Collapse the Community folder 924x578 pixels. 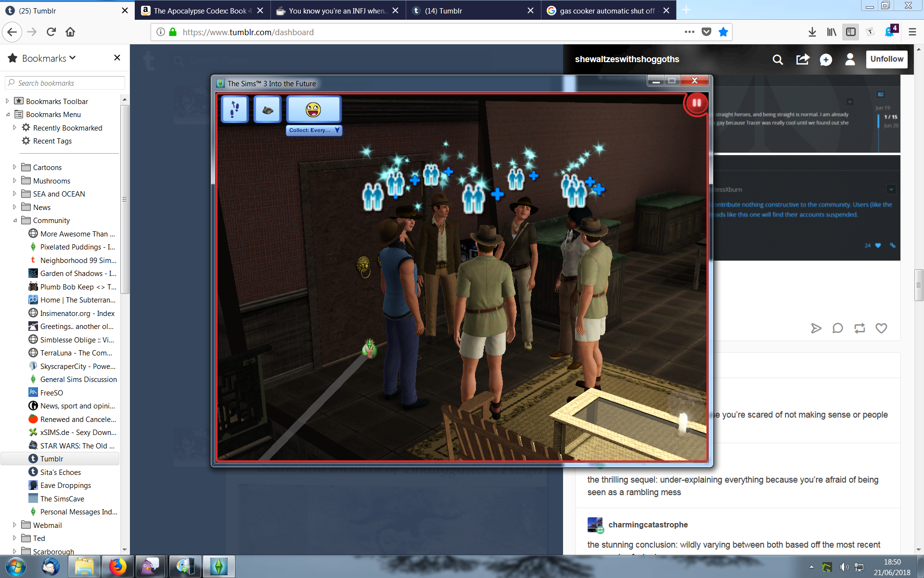coord(14,221)
